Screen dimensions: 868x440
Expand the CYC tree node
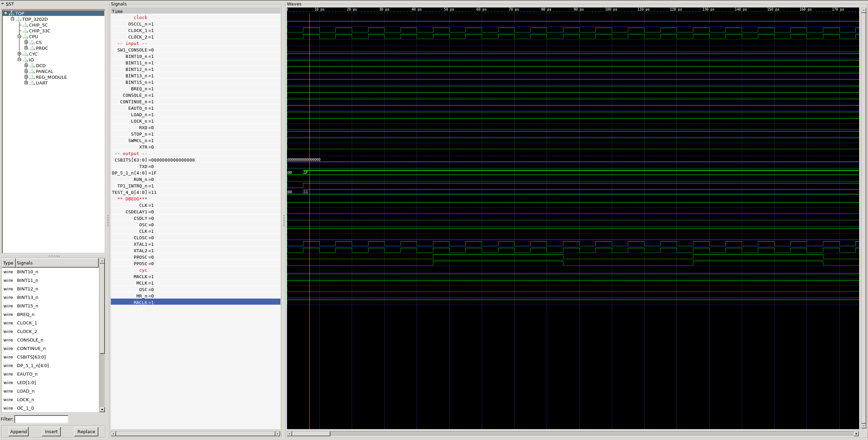pyautogui.click(x=19, y=54)
